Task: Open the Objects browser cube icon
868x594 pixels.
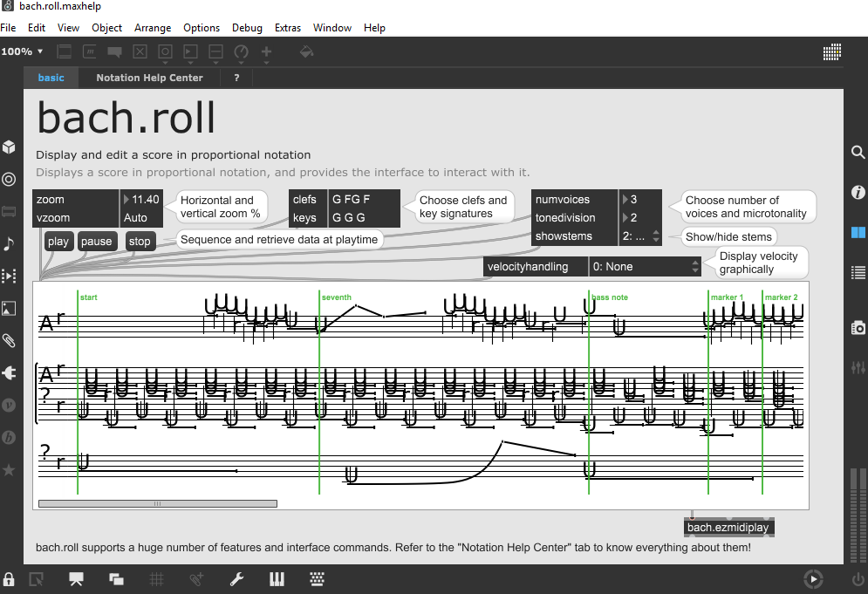Action: 9,147
